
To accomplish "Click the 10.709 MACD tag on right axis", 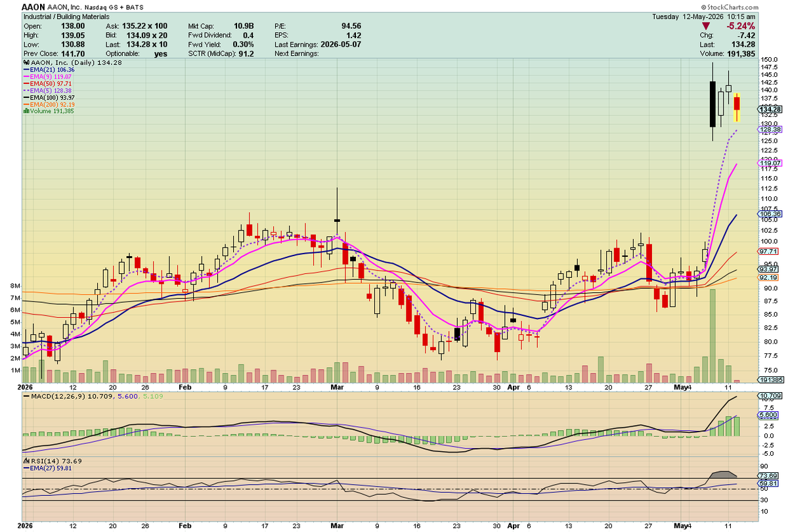I will (x=770, y=396).
